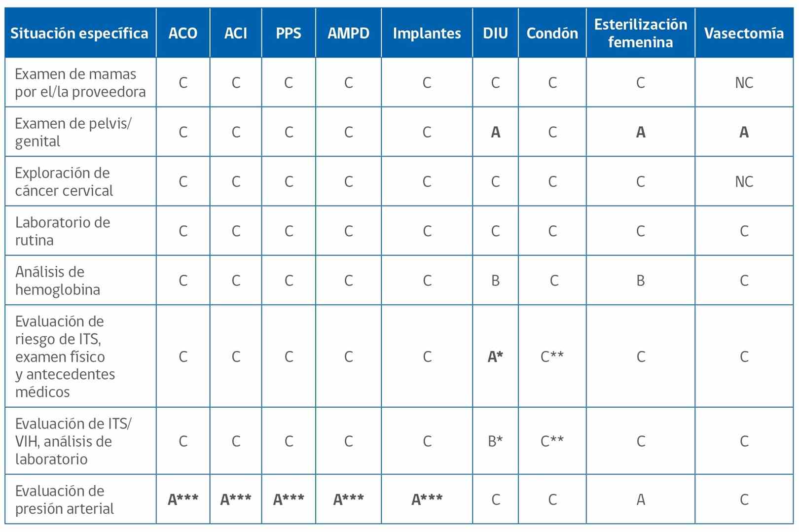This screenshot has width=799, height=532.
Task: Click C** in ITS risk evaluation row
Action: [552, 356]
